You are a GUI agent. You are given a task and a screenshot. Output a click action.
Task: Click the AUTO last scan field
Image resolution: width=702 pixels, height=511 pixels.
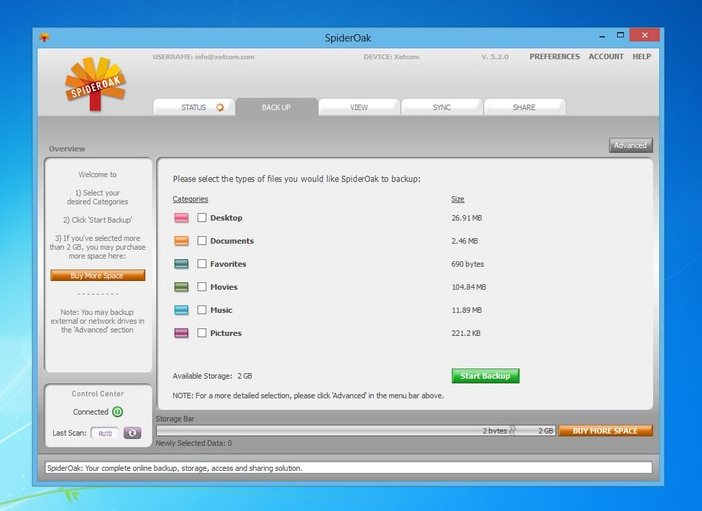pos(105,433)
